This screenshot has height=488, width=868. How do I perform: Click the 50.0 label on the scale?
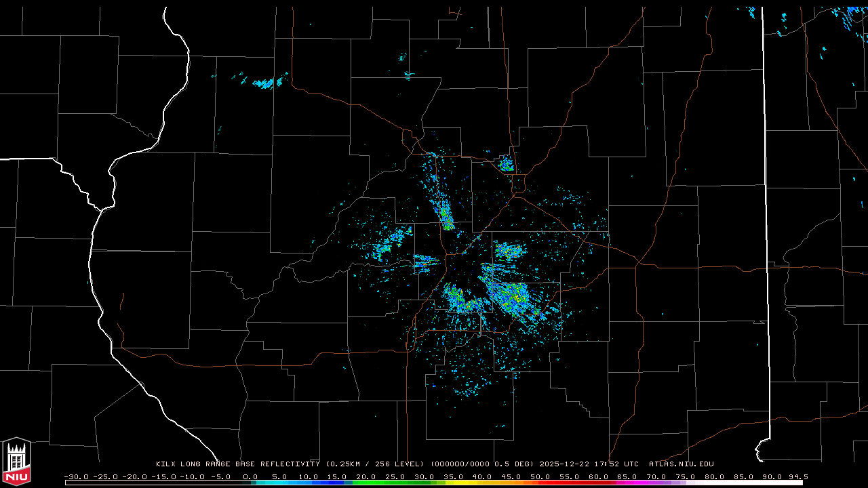[540, 476]
